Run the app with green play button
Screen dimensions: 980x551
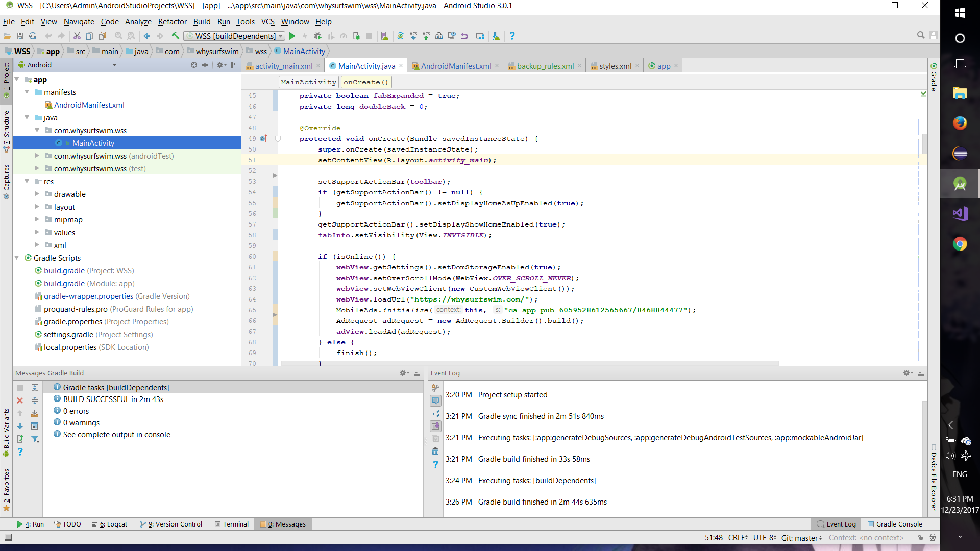point(292,36)
